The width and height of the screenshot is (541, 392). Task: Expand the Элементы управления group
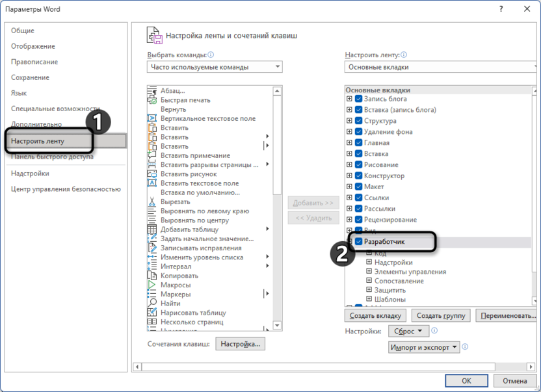[x=369, y=272]
